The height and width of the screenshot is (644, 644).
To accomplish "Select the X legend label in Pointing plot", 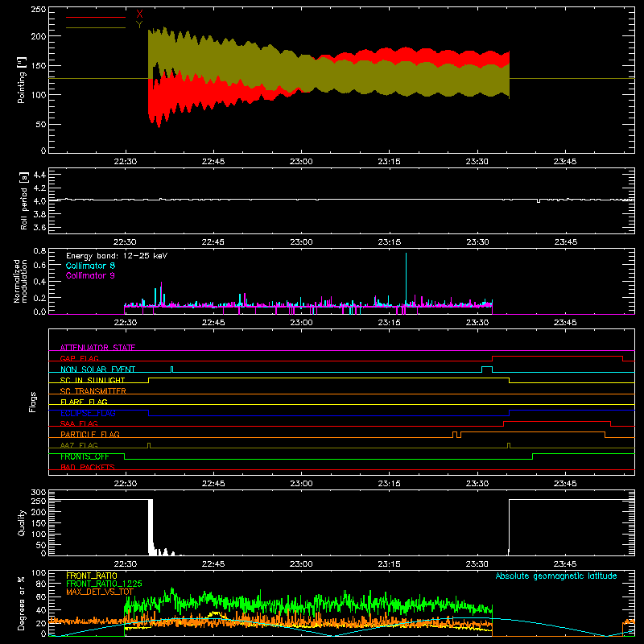I will click(139, 14).
